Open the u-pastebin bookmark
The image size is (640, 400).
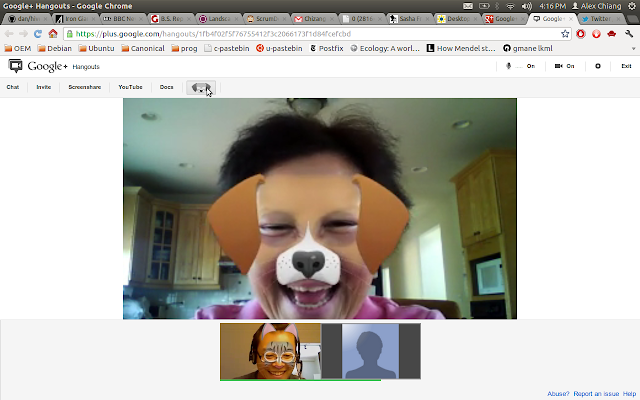(279, 49)
